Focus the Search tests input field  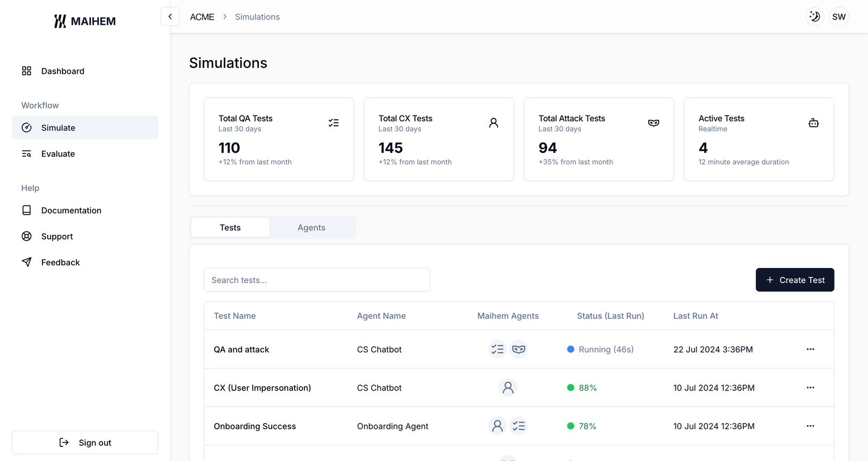point(317,280)
